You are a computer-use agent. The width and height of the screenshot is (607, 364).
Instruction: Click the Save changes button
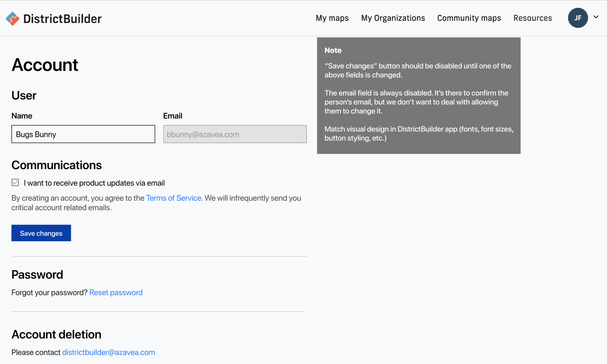[x=41, y=233]
